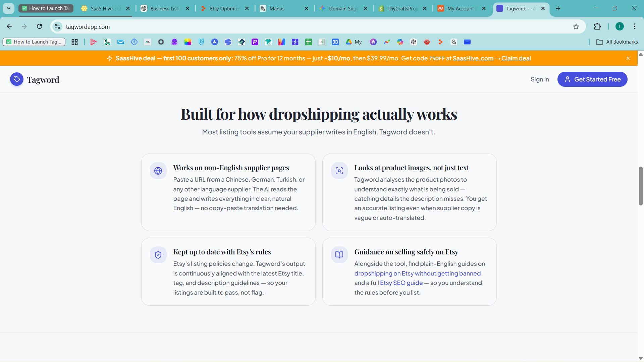Screen dimensions: 644x362
Task: Open the Google Trends arrow bookmark
Action: 387,42
